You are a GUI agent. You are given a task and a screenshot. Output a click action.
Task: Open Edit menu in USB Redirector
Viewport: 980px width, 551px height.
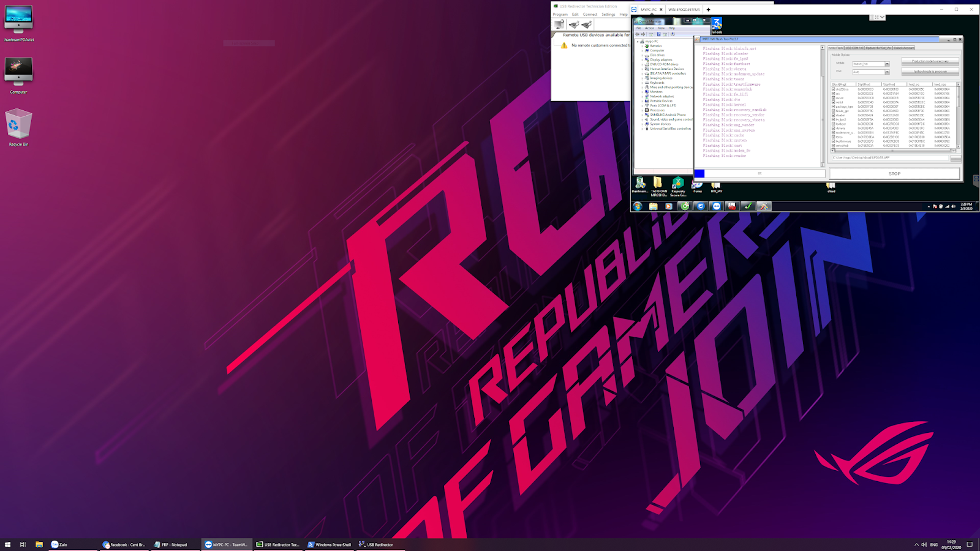click(575, 14)
